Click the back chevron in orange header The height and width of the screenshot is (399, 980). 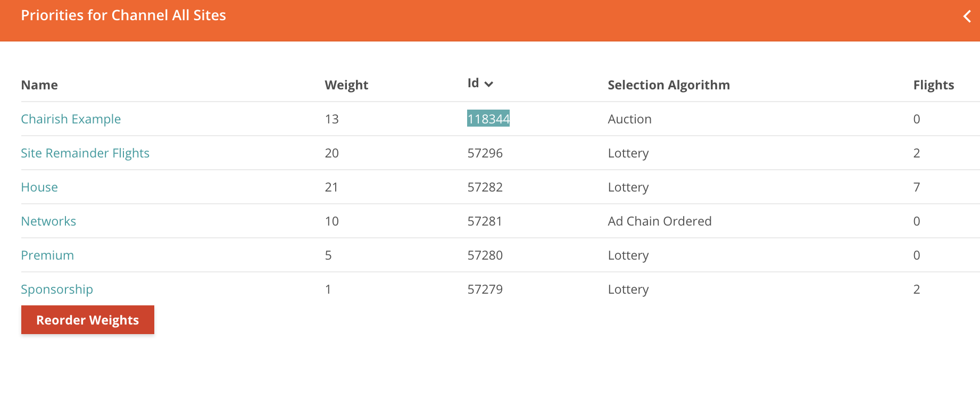click(967, 16)
